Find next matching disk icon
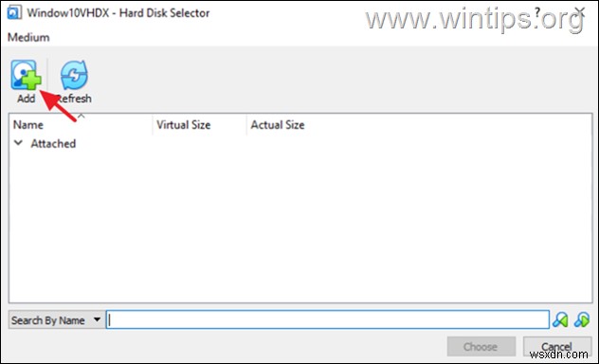599x364 pixels. [x=582, y=319]
